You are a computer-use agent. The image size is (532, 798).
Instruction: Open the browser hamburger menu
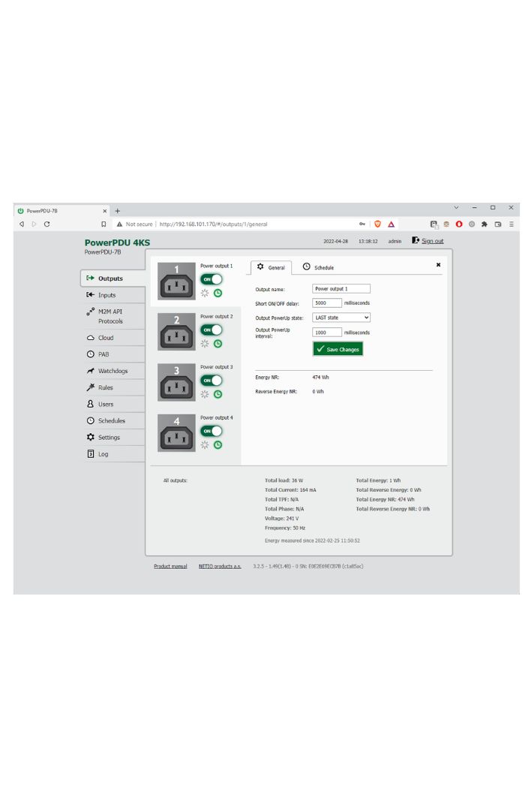pyautogui.click(x=511, y=224)
